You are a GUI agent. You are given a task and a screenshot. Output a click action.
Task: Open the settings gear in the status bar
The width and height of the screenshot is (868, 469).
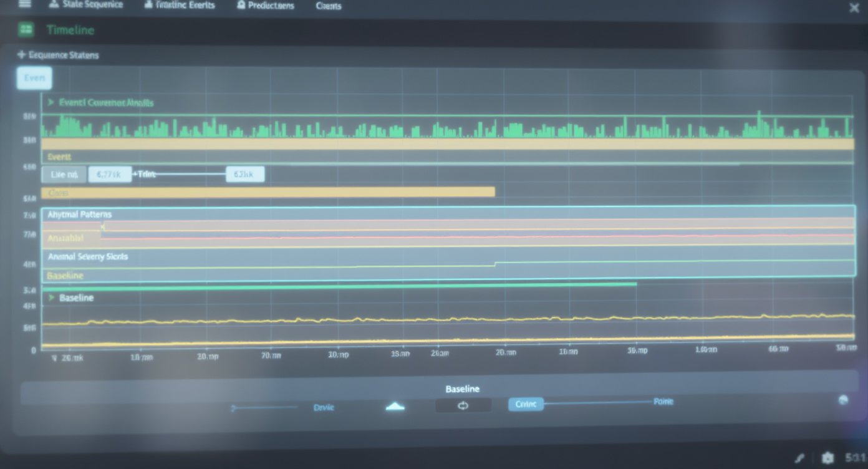[x=828, y=457]
